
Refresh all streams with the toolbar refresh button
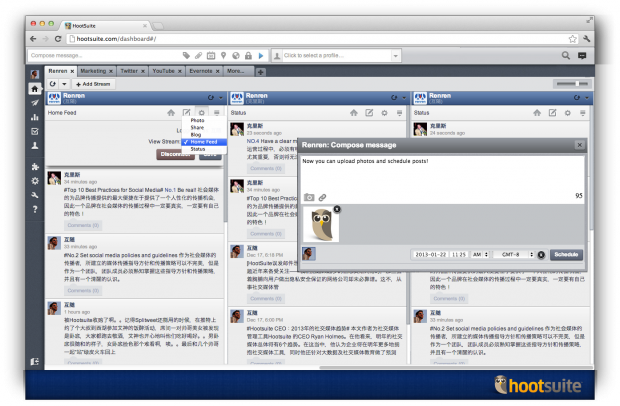pos(53,84)
